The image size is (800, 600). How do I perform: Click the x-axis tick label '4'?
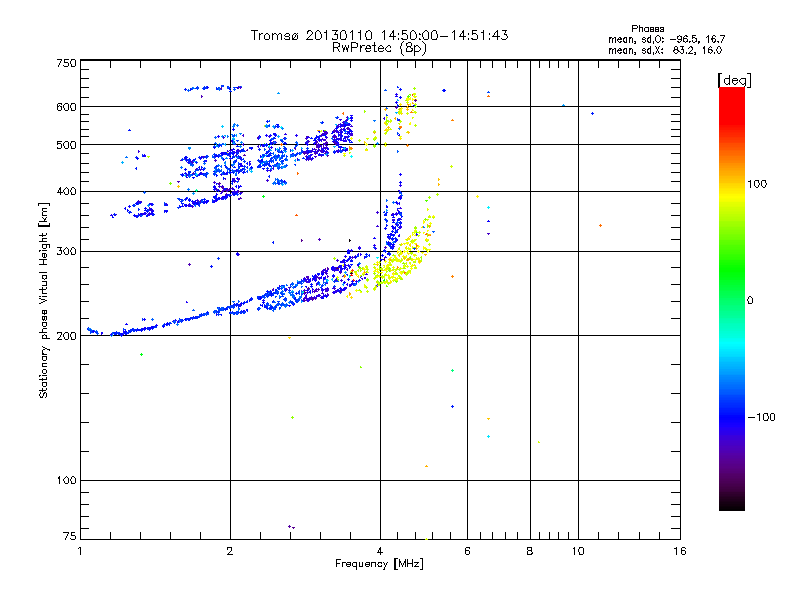pos(380,551)
